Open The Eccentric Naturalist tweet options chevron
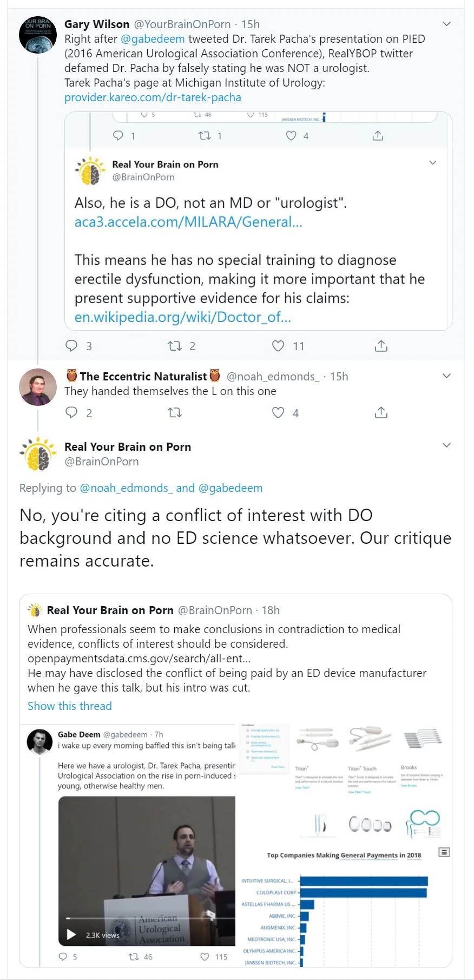This screenshot has height=980, width=474. click(x=446, y=376)
